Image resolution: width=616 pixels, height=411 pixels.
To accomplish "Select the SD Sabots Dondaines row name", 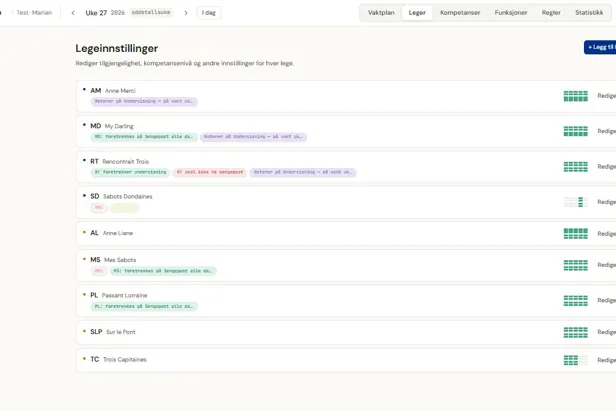I will [121, 196].
